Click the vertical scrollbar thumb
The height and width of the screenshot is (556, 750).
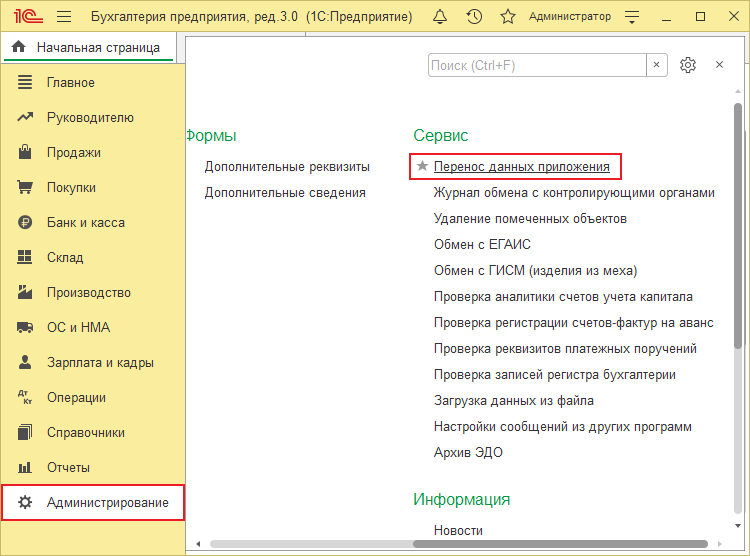click(x=738, y=226)
